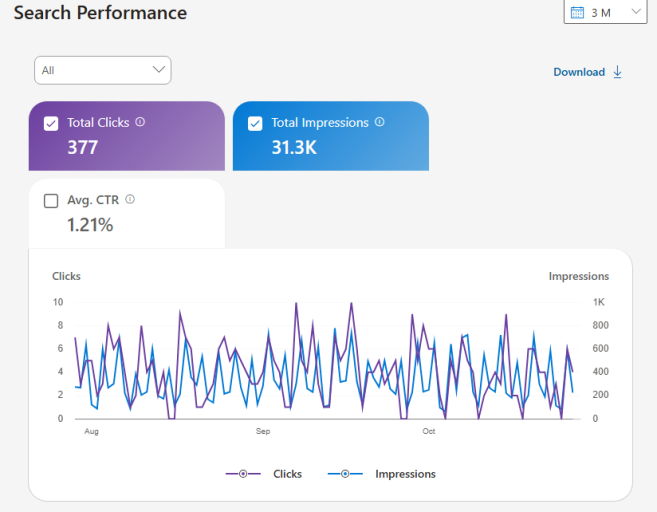Click info icon next to Total Impressions
This screenshot has height=512, width=657.
pos(380,122)
